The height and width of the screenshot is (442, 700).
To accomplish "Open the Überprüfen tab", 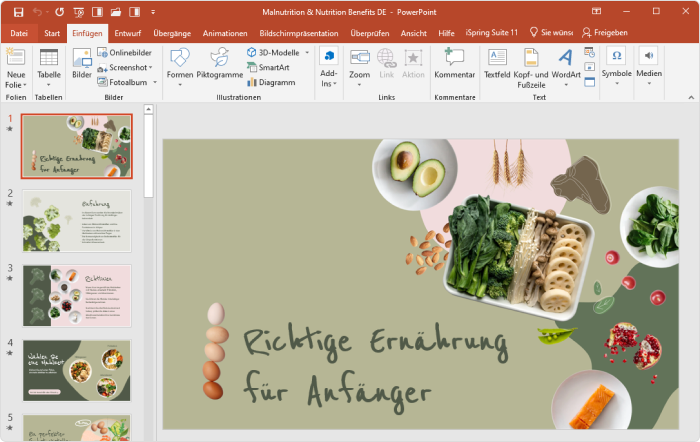I will point(370,33).
